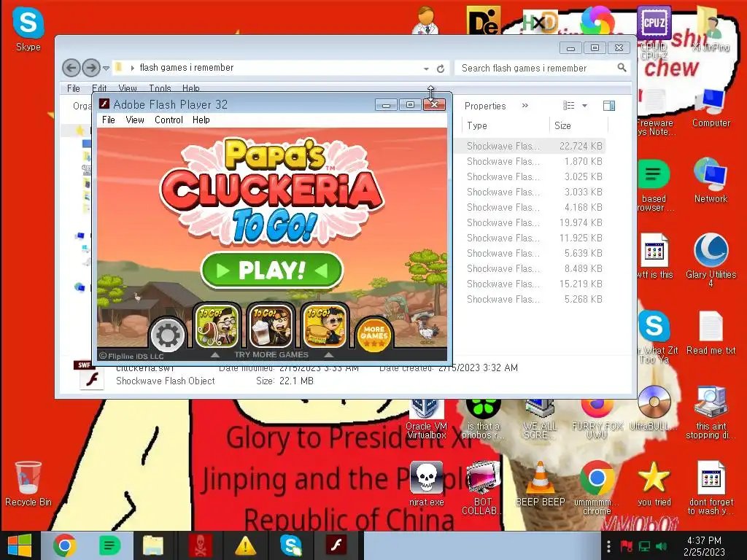This screenshot has width=747, height=560.
Task: Click the search magnifier icon in Explorer
Action: tap(622, 68)
